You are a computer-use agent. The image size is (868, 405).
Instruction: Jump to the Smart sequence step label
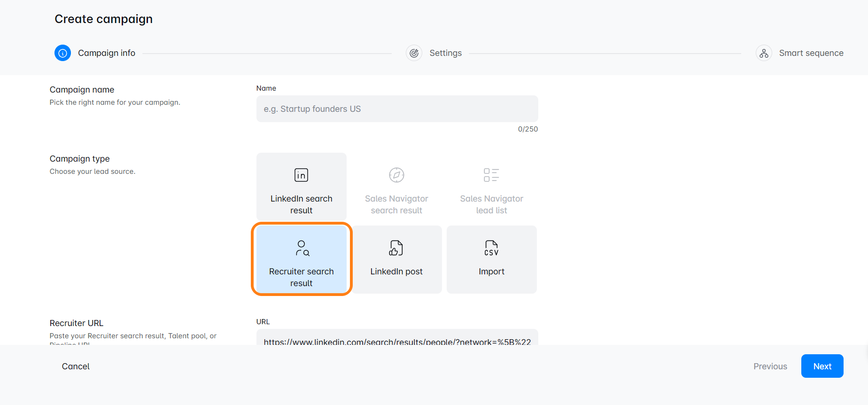(811, 53)
